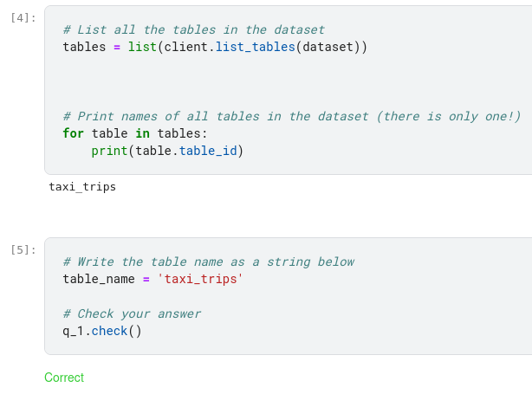Click the taxi_trips output text below cell 4
The width and height of the screenshot is (532, 394).
(82, 186)
